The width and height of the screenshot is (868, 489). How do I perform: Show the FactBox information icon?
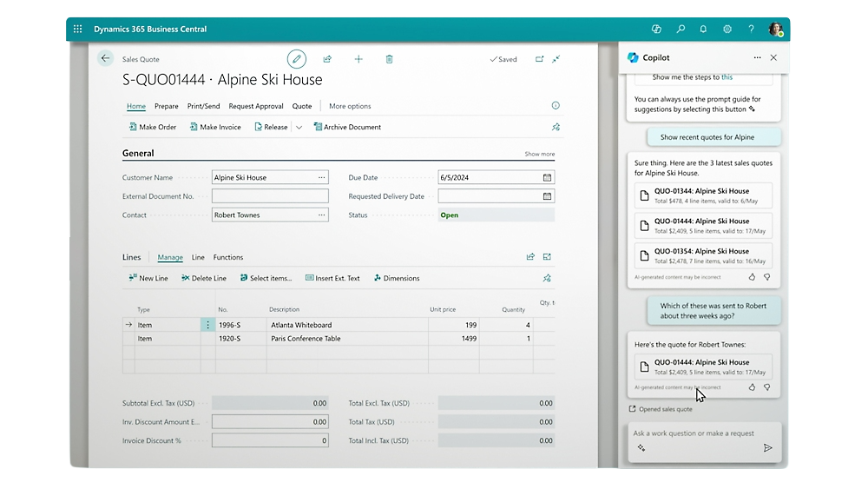556,105
